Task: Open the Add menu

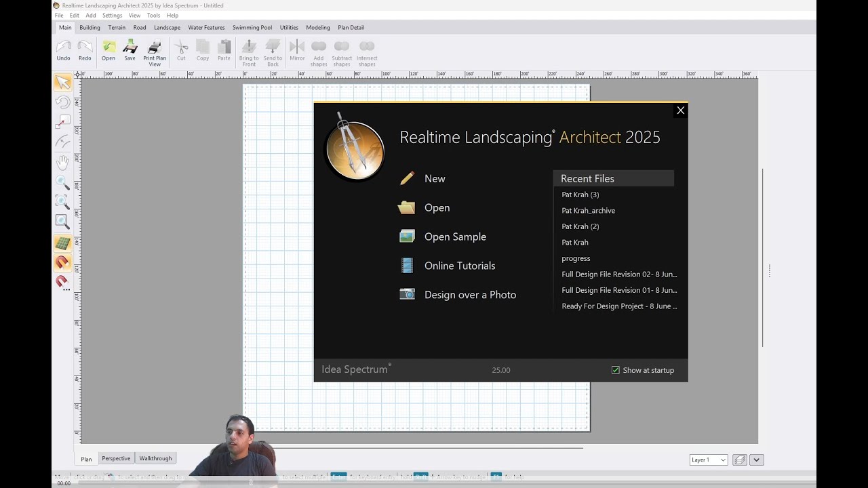Action: click(x=91, y=16)
